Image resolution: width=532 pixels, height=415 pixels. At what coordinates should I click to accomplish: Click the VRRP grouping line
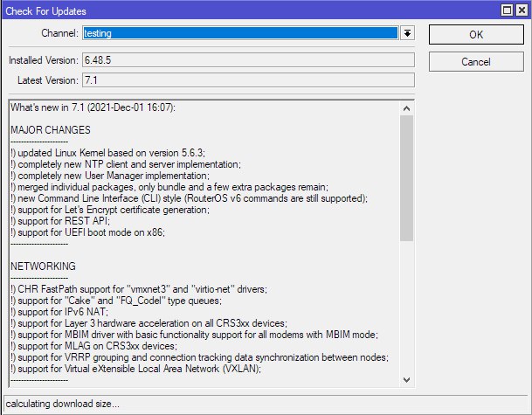pyautogui.click(x=199, y=357)
